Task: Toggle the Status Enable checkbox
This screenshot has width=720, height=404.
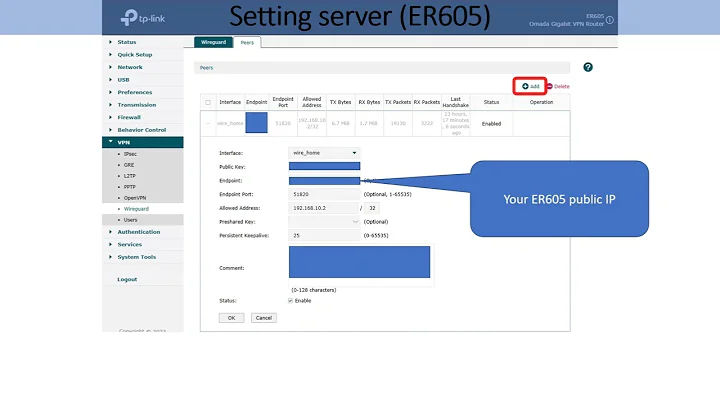Action: 290,301
